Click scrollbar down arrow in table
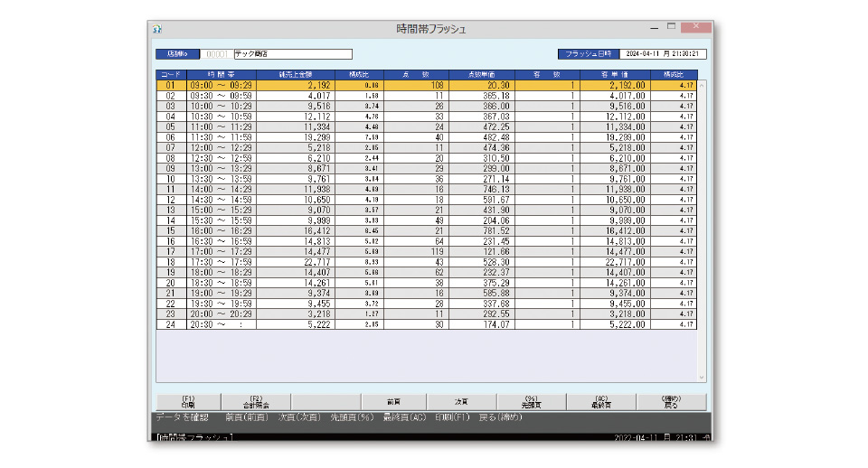Image resolution: width=868 pixels, height=468 pixels. 702,377
